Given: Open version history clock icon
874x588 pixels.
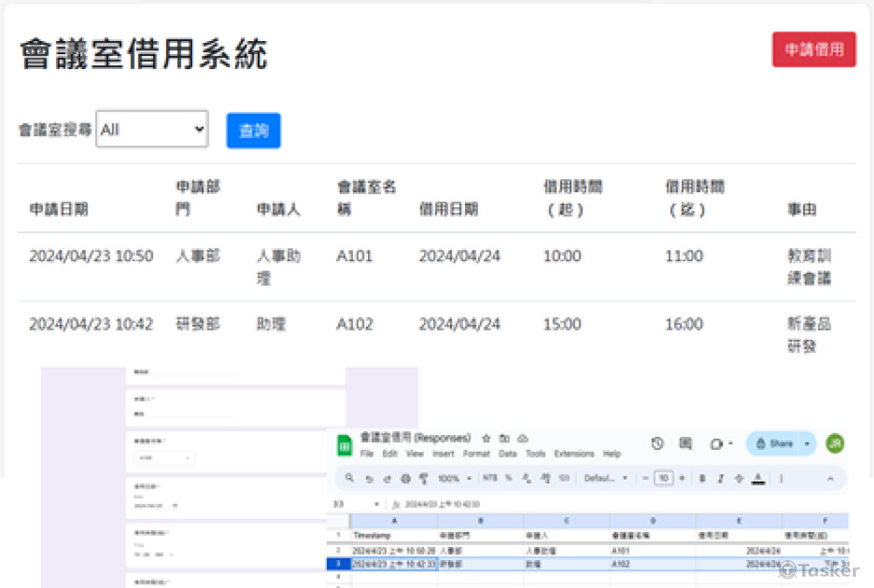Looking at the screenshot, I should (x=657, y=443).
